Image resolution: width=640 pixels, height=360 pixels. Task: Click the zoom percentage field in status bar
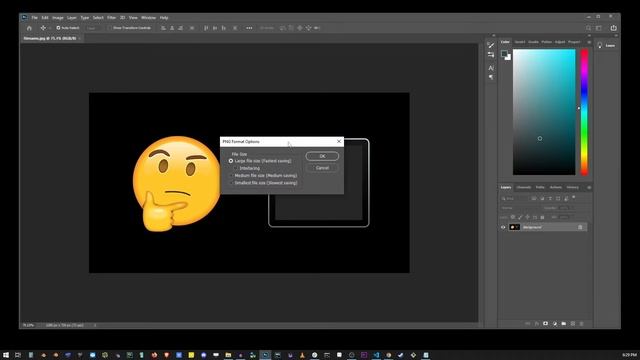pos(29,325)
